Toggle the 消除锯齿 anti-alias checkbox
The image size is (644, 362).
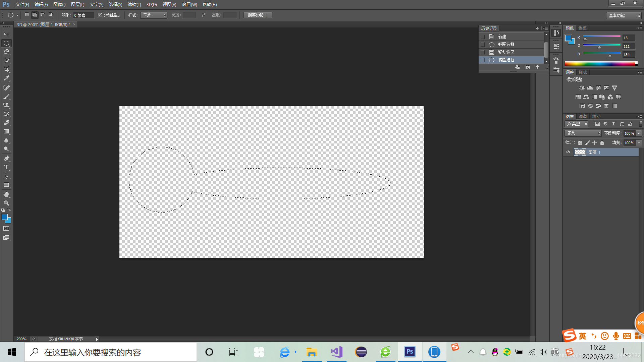pyautogui.click(x=100, y=15)
